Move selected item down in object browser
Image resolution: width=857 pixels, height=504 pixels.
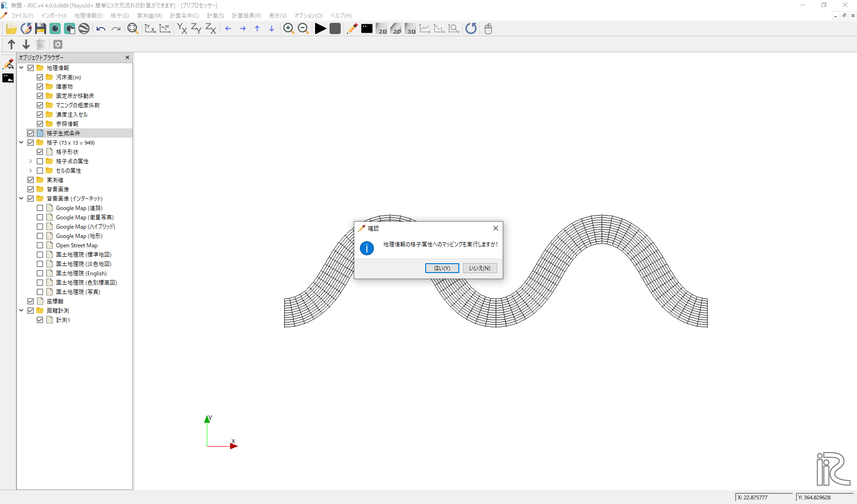coord(26,44)
